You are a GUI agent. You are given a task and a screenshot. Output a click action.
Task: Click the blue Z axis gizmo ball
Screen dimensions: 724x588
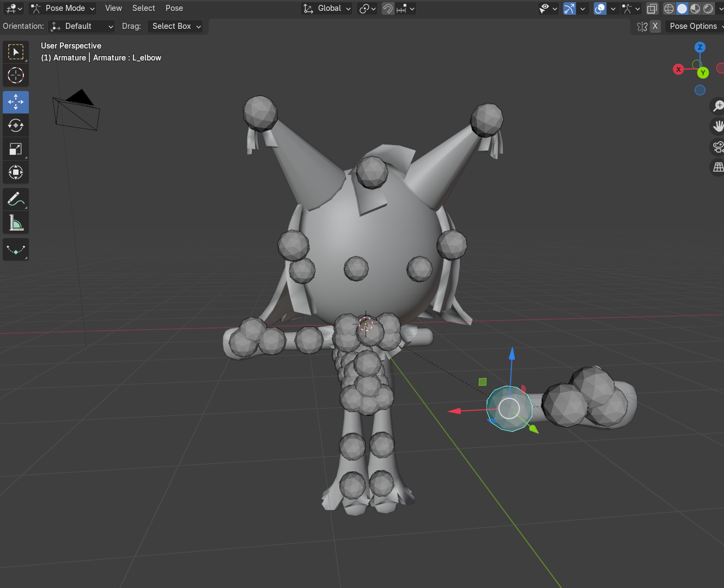tap(700, 47)
